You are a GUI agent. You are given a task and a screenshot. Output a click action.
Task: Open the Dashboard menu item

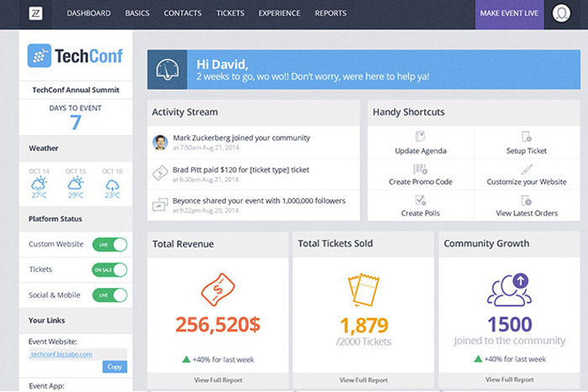[88, 13]
